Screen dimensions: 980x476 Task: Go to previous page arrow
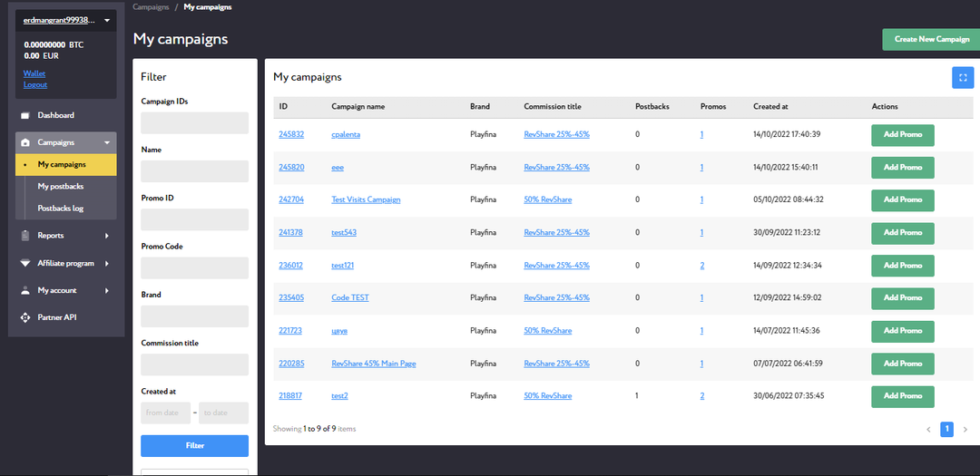tap(928, 429)
